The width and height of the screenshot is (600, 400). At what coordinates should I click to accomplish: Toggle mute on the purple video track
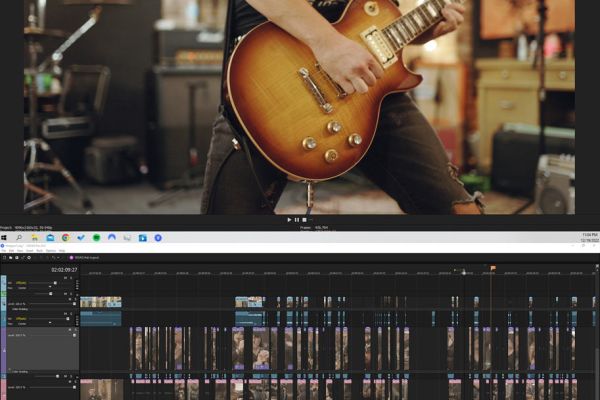pyautogui.click(x=69, y=332)
